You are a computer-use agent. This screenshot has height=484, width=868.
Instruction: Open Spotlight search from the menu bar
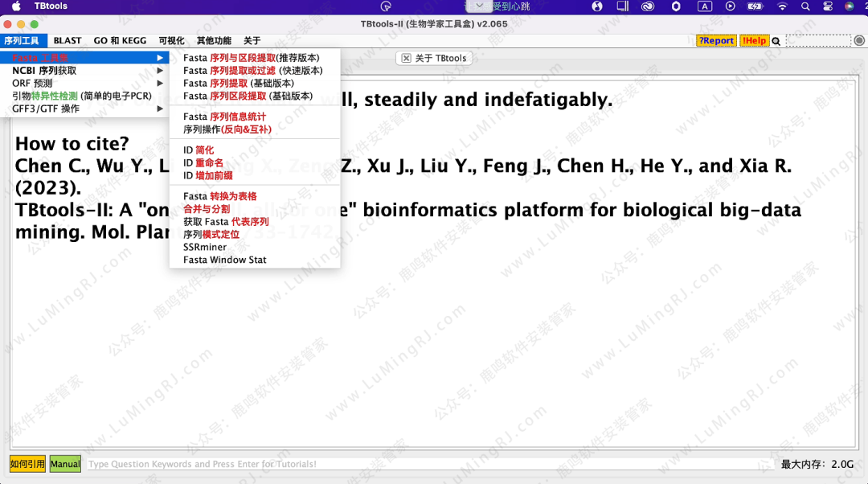[805, 6]
